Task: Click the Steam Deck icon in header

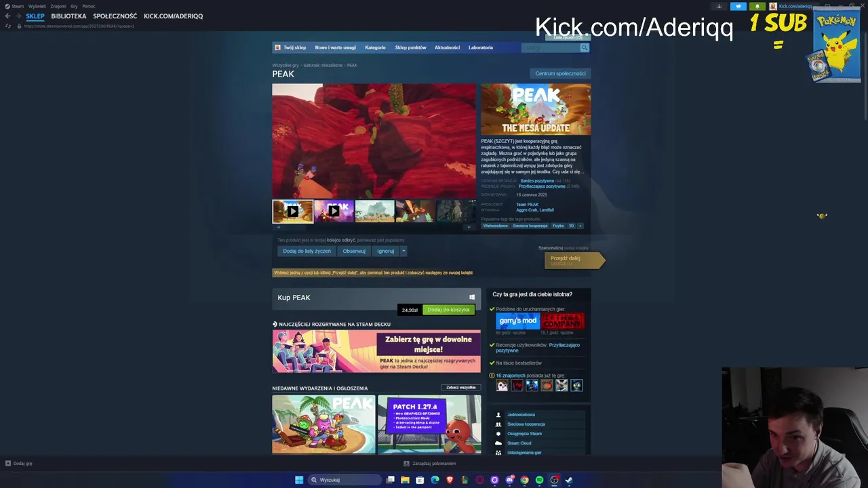Action: tap(275, 324)
